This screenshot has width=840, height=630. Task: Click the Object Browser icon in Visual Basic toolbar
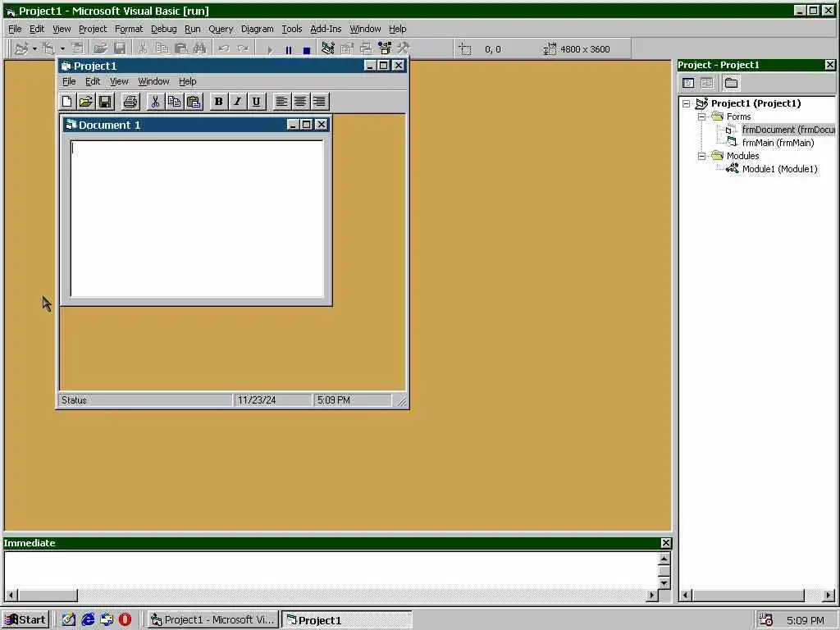pyautogui.click(x=385, y=48)
